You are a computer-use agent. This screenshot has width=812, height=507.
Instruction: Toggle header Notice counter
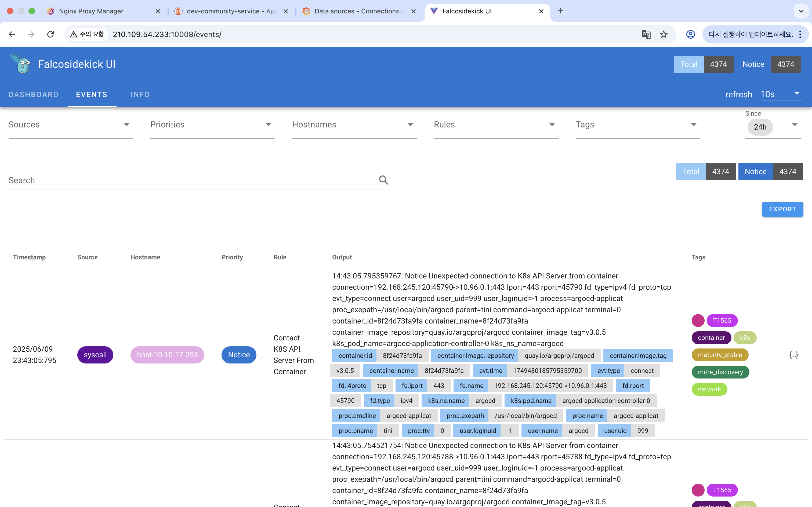(x=753, y=64)
